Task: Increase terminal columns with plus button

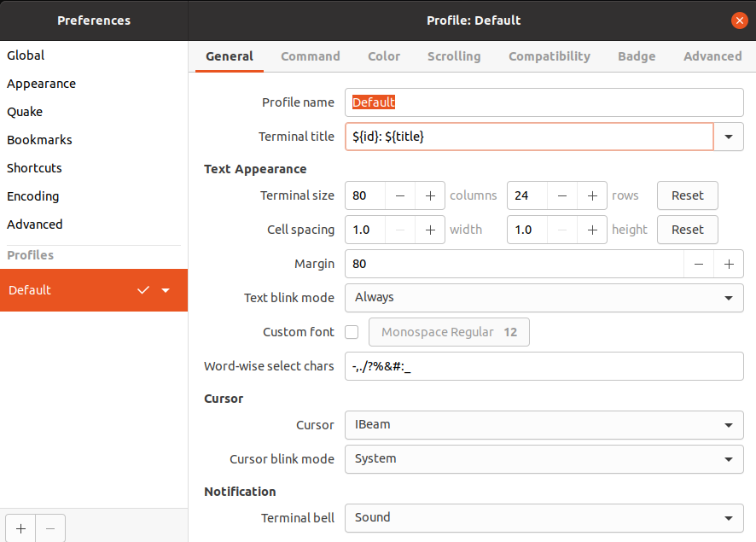Action: (x=430, y=195)
